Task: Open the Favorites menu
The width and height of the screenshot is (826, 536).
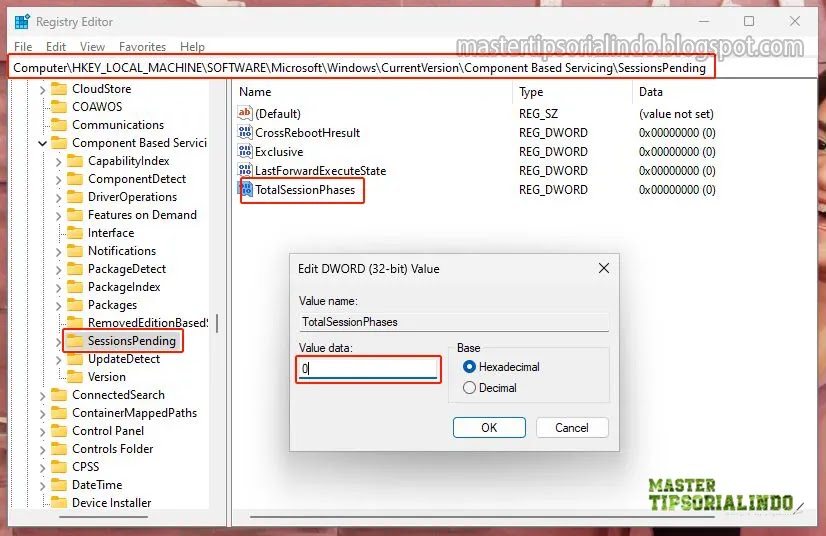Action: click(x=142, y=47)
